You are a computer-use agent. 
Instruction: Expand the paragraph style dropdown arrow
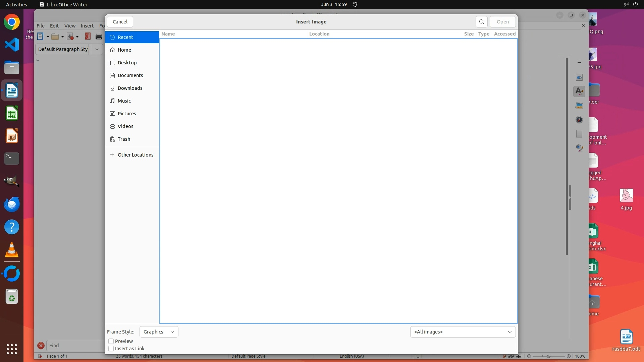point(97,49)
